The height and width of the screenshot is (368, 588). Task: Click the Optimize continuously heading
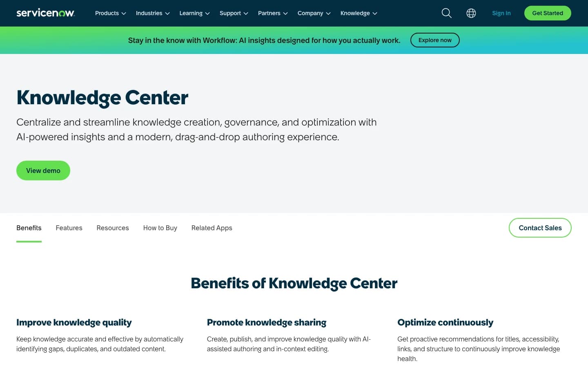point(445,323)
